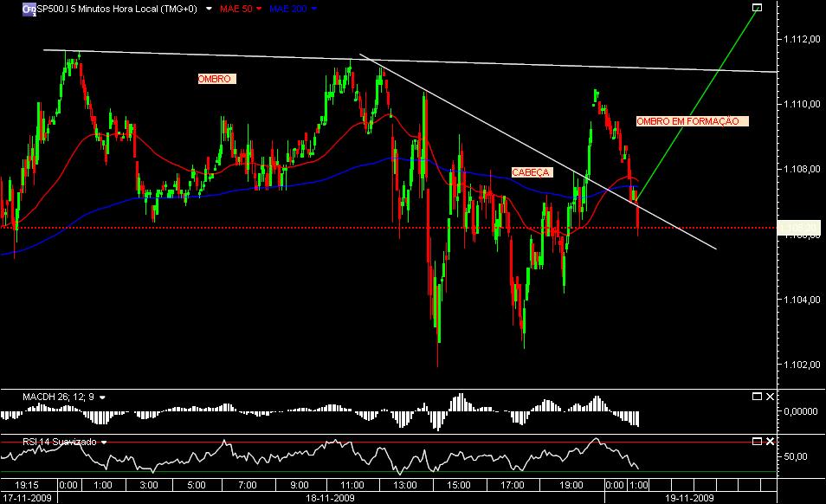This screenshot has width=826, height=504.
Task: Click the RSI 14 Suavizado label
Action: tap(60, 442)
